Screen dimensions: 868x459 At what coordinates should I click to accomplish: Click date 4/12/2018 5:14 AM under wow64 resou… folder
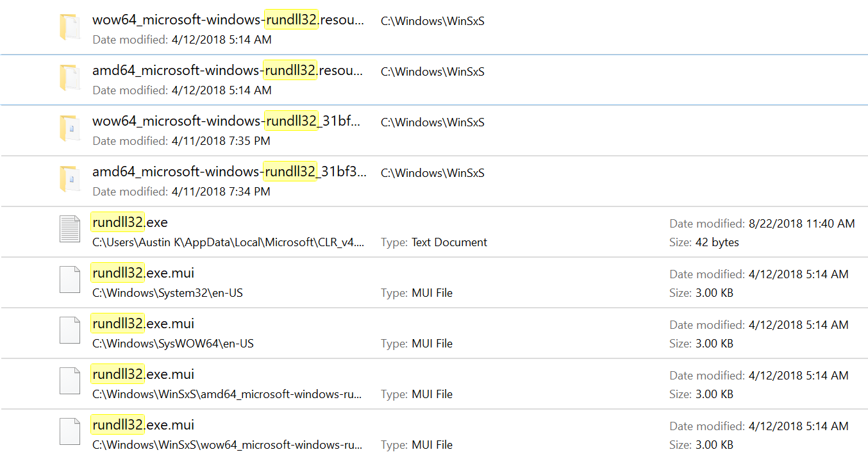[182, 40]
